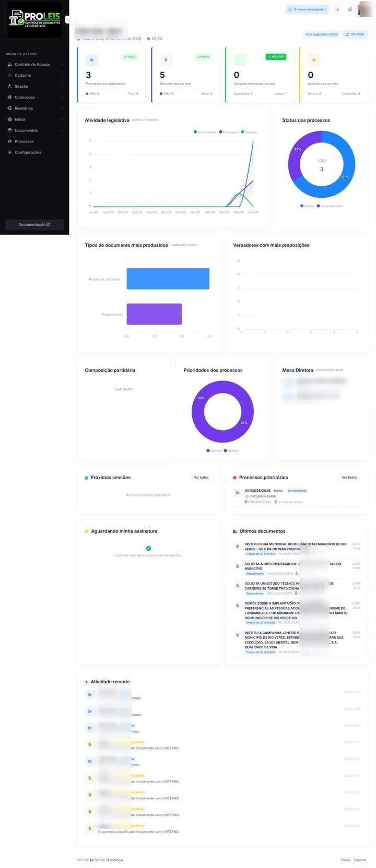
Task: Click the Documentos sidebar icon
Action: (9, 130)
